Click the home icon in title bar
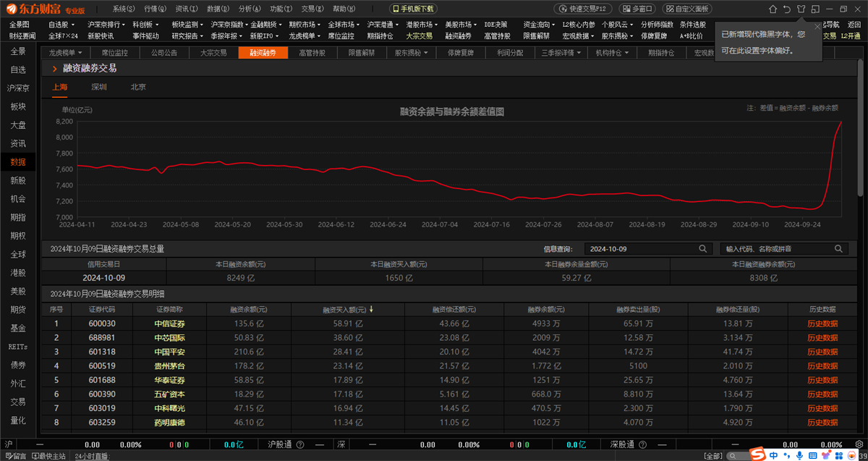This screenshot has height=461, width=868. tap(772, 9)
